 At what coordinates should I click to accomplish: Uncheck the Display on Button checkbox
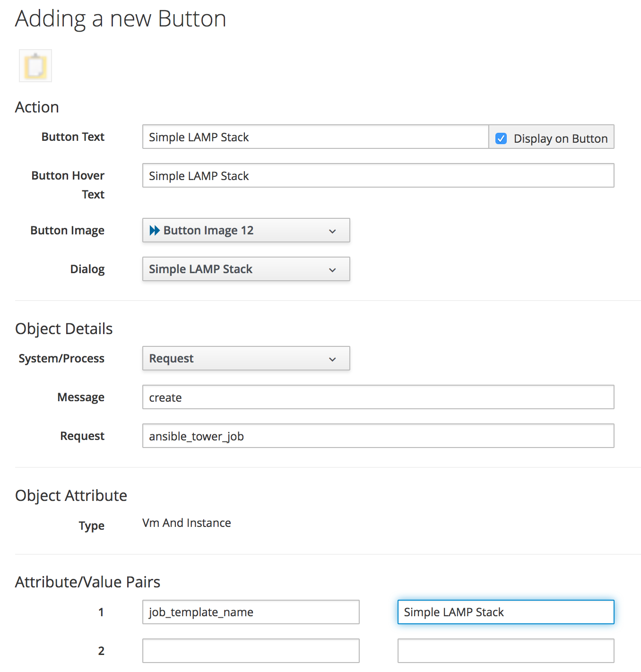[501, 138]
